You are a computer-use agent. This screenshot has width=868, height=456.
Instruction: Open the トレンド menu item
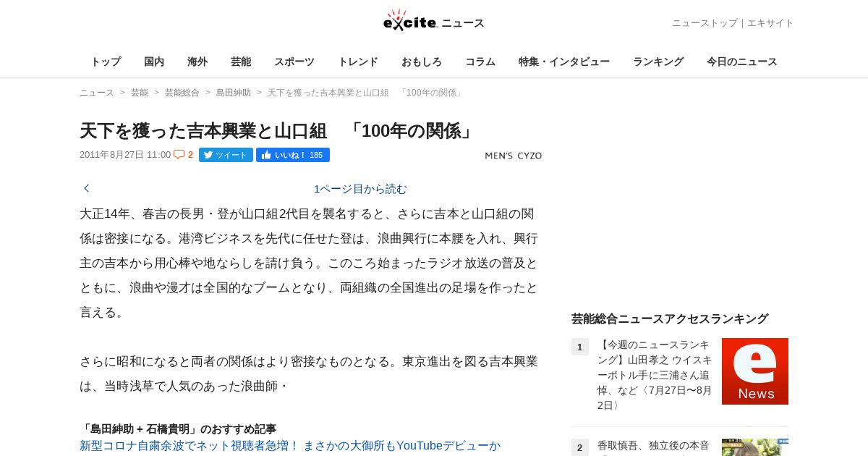click(358, 62)
